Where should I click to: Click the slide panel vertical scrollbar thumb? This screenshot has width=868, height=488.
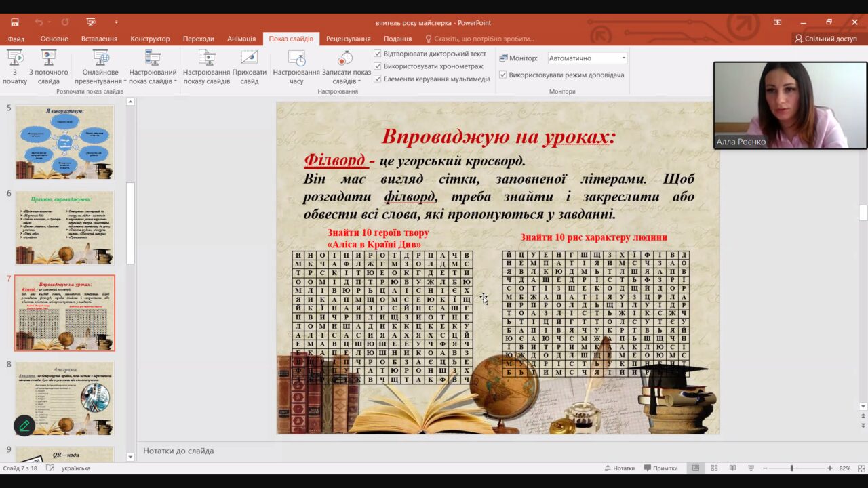[x=863, y=213]
